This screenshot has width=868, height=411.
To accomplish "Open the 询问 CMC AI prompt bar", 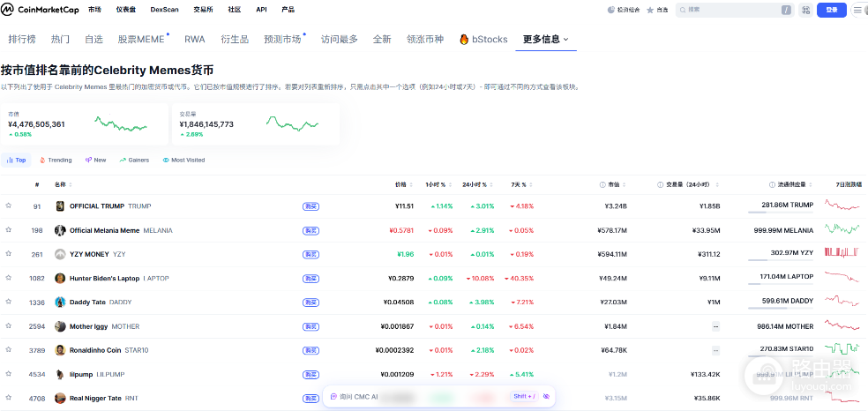I will click(x=439, y=397).
